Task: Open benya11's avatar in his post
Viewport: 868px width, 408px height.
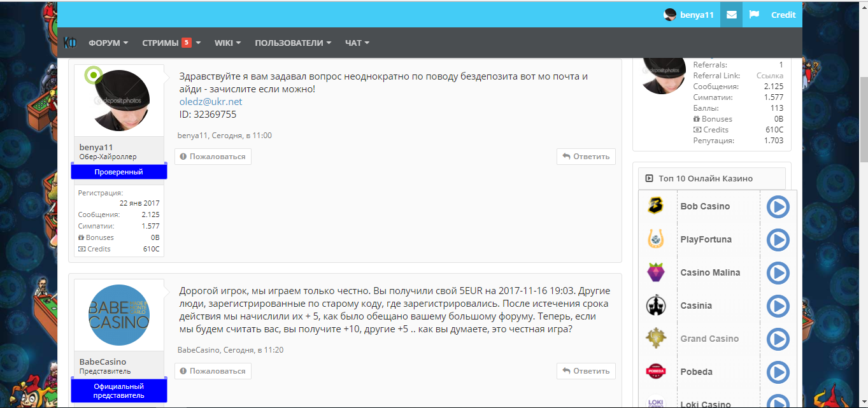Action: pyautogui.click(x=119, y=100)
